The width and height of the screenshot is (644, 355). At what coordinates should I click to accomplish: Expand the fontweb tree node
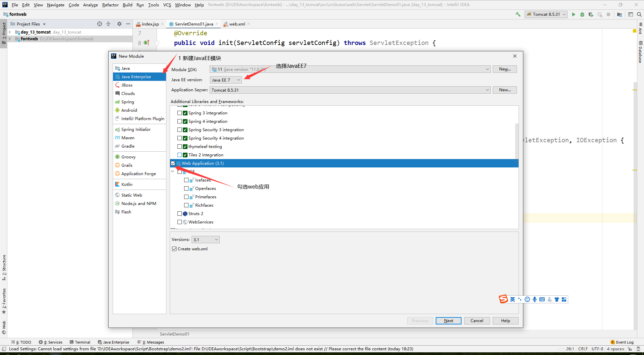(x=10, y=39)
